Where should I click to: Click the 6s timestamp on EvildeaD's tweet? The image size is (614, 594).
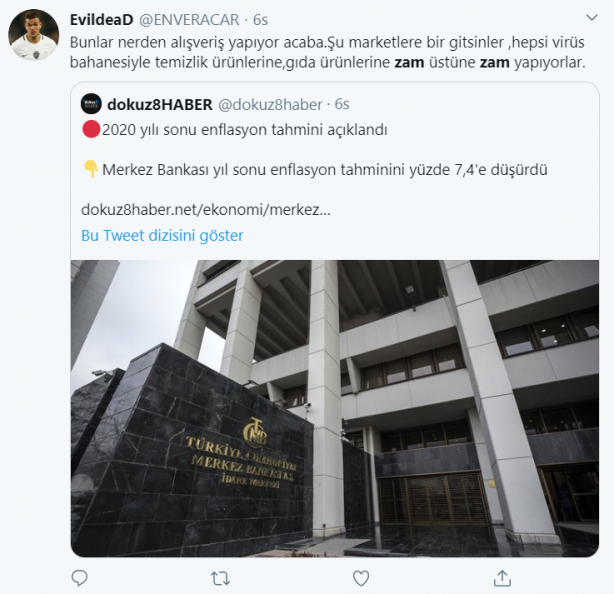coord(260,20)
